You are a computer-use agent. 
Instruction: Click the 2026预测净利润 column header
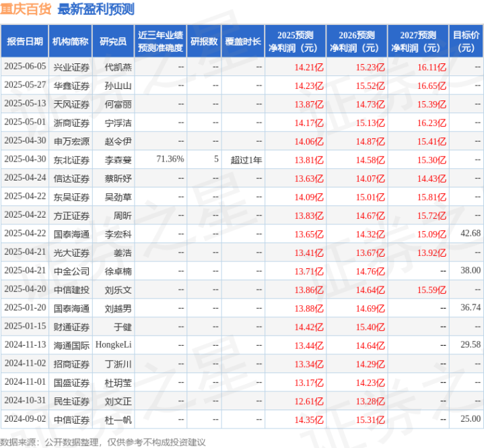pos(357,41)
